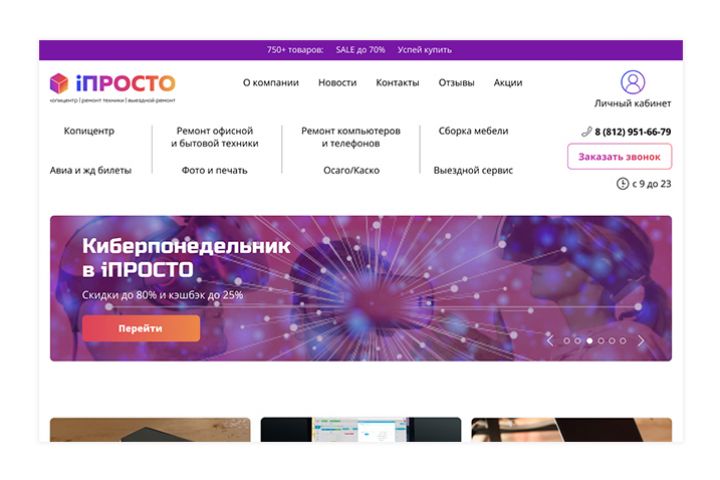720x480 pixels.
Task: Go to previous banner slide arrow
Action: point(550,340)
